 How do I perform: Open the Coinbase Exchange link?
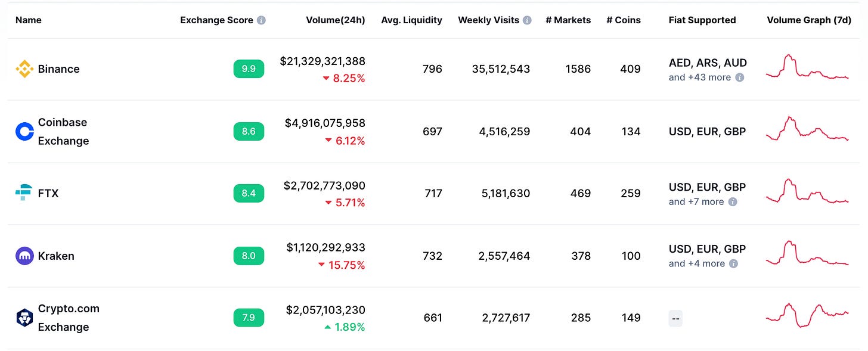[63, 132]
